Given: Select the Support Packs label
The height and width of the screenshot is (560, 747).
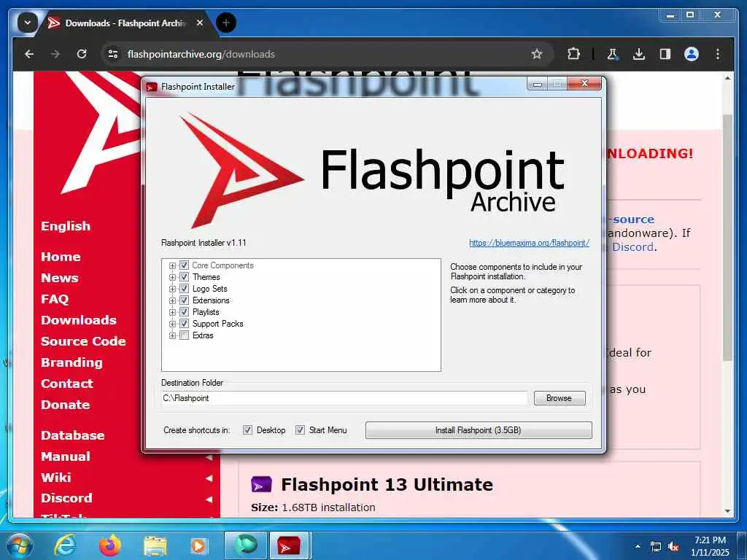Looking at the screenshot, I should click(217, 324).
